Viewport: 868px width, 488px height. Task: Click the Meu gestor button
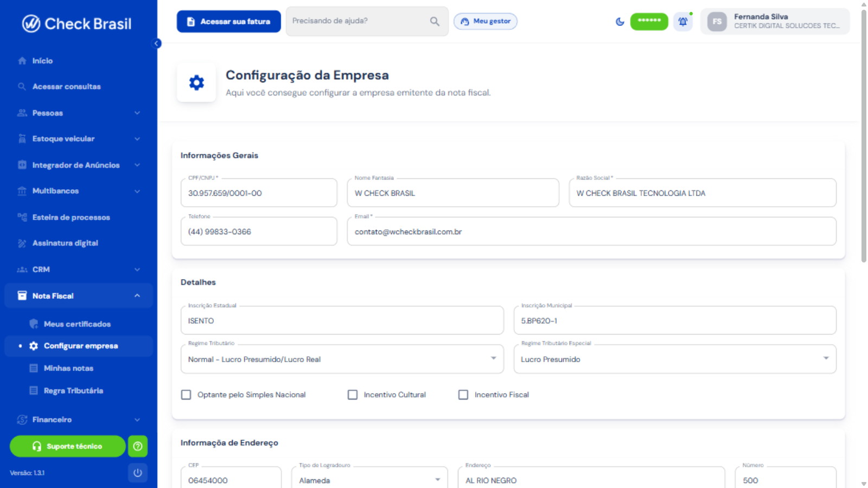pyautogui.click(x=486, y=21)
